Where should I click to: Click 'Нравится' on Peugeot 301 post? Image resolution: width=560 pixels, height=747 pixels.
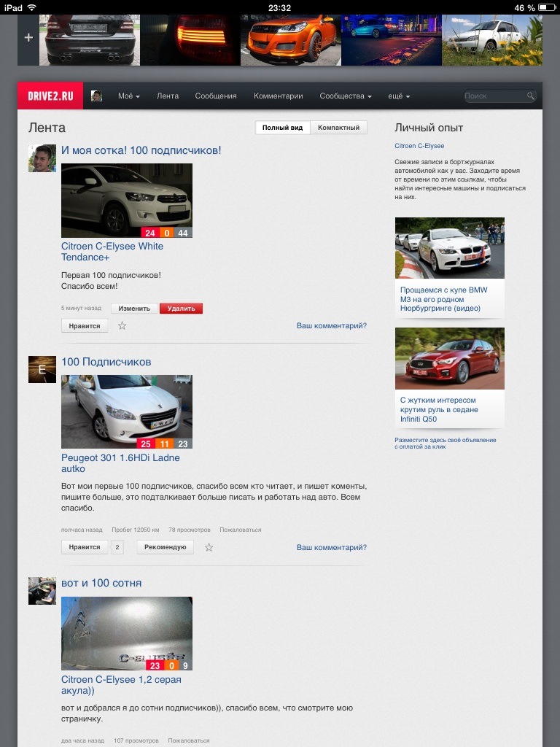(x=85, y=547)
